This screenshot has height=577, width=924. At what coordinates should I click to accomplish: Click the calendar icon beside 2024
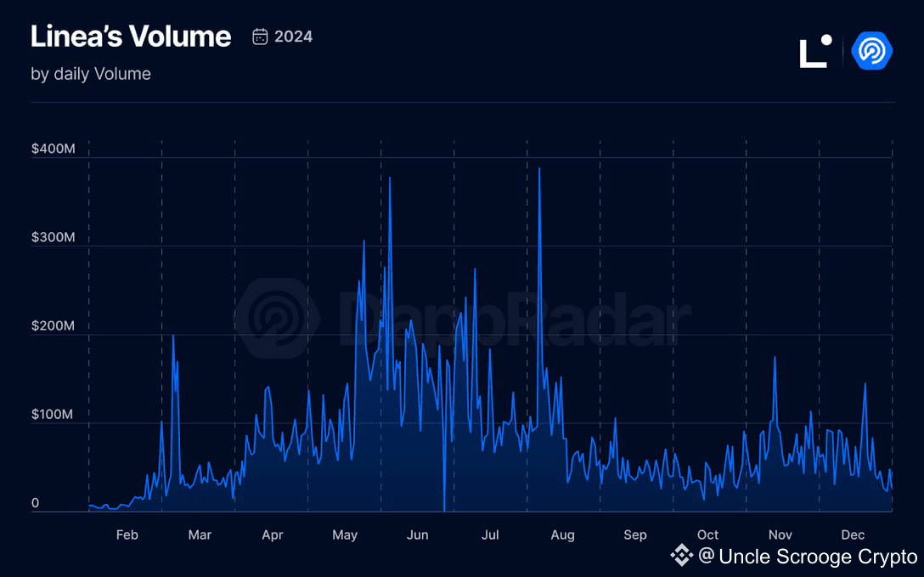click(x=260, y=37)
